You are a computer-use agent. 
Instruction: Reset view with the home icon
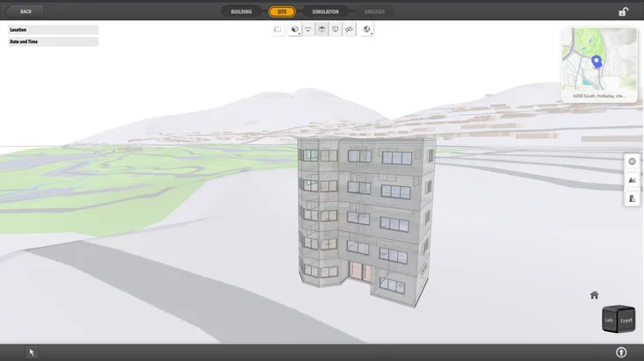pos(594,295)
